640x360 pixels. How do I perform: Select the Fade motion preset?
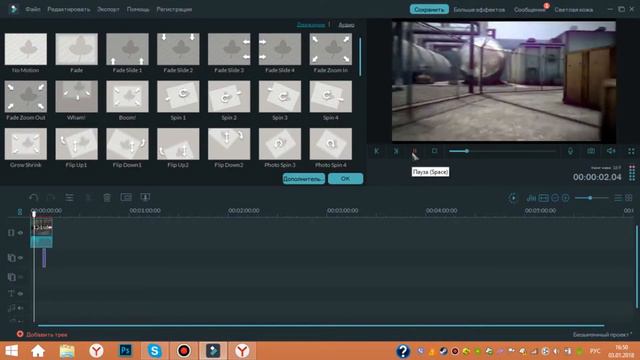76,49
